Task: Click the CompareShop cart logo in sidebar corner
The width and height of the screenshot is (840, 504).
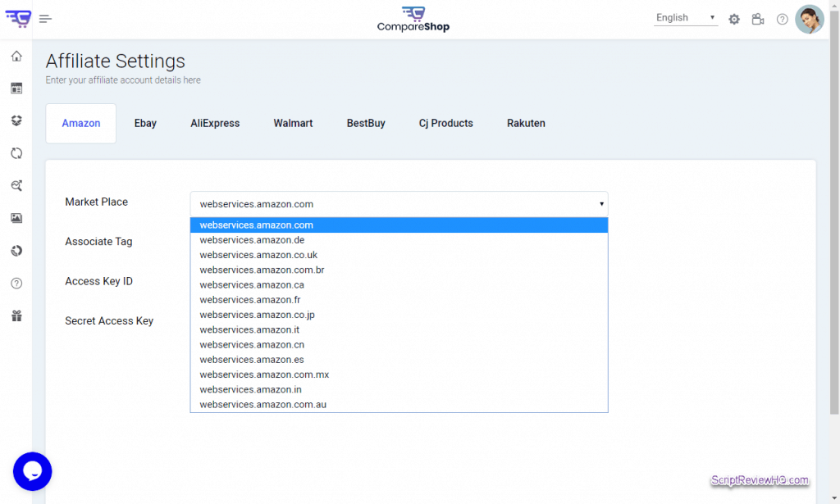Action: (x=18, y=18)
